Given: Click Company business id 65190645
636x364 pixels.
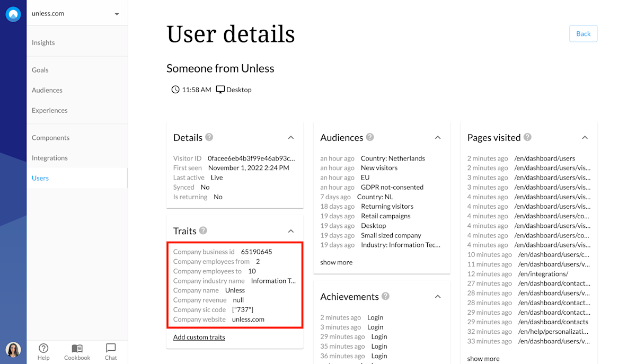Looking at the screenshot, I should tap(257, 252).
